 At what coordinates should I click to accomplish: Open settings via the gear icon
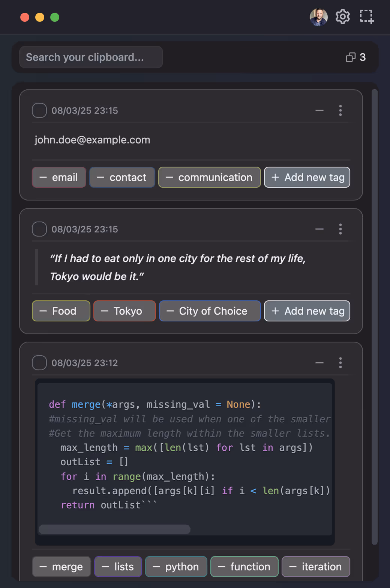[342, 17]
